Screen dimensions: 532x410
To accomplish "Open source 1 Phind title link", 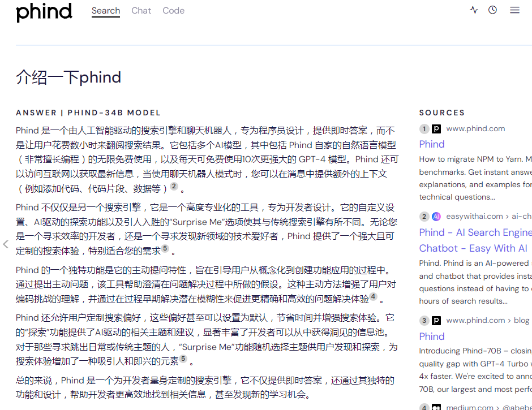I will coord(432,144).
